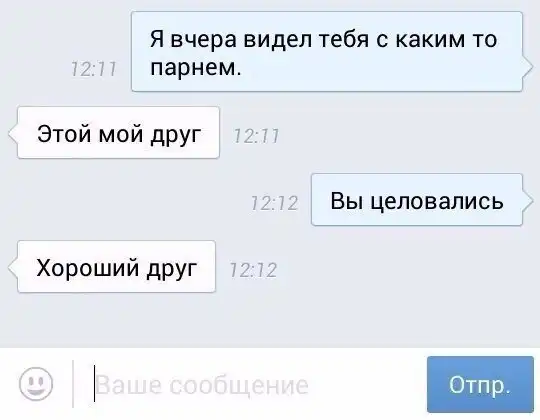The width and height of the screenshot is (540, 420).
Task: Select the Вы целовались message bubble
Action: click(x=417, y=200)
